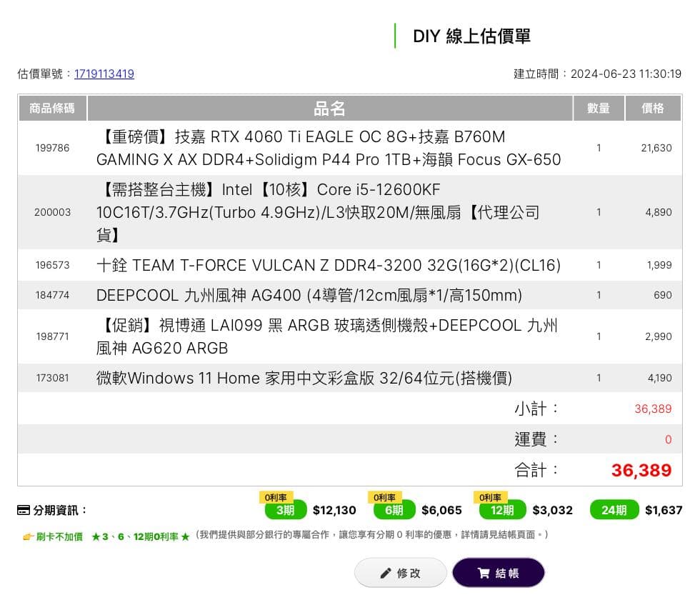Click the 數量 column header
Screen dimensions: 700x605
(x=599, y=108)
